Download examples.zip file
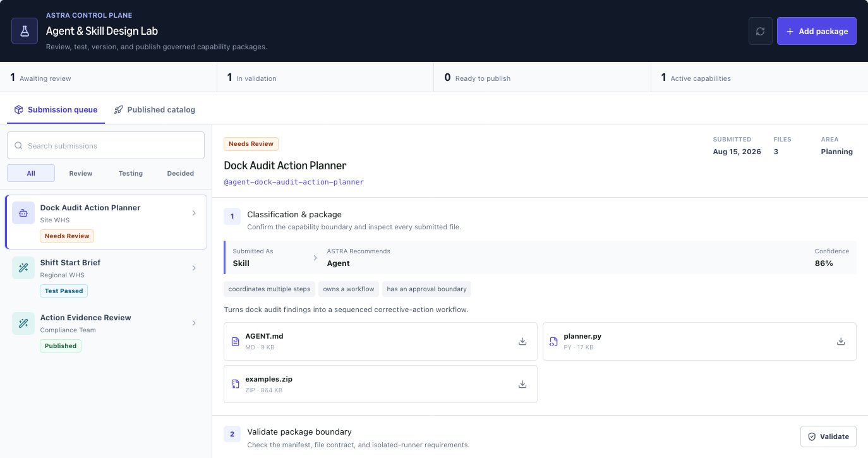868x458 pixels. click(x=522, y=383)
